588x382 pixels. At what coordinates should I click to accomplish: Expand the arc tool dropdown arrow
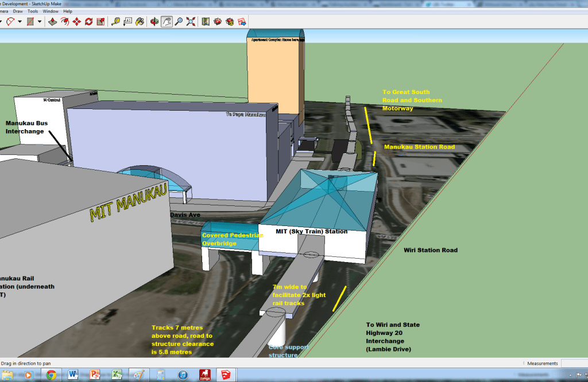click(x=20, y=22)
